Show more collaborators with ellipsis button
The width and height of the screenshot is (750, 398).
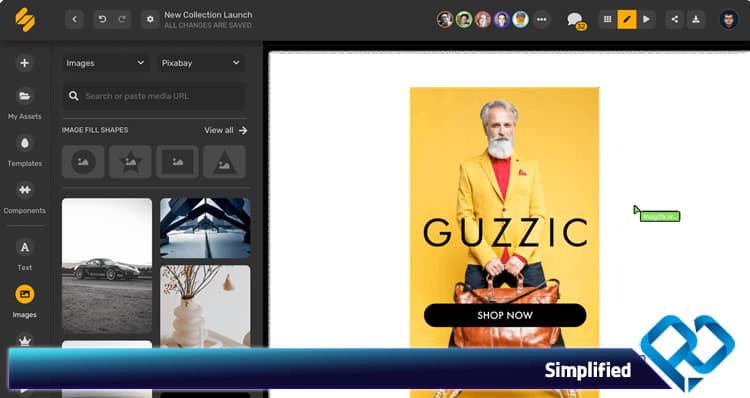coord(541,19)
